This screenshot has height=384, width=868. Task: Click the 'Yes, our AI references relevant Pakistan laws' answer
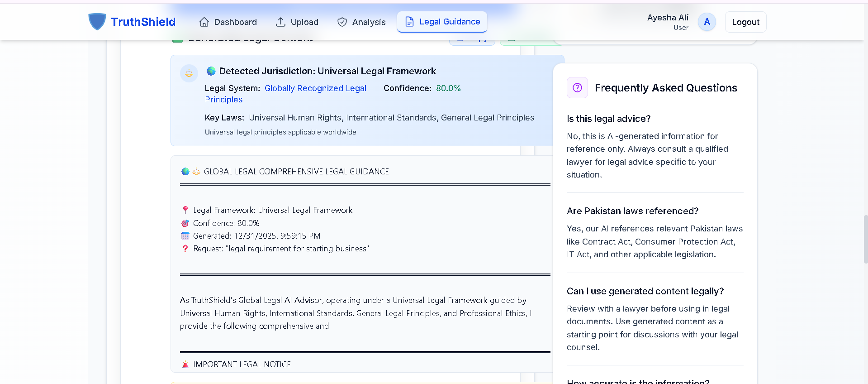(x=655, y=242)
